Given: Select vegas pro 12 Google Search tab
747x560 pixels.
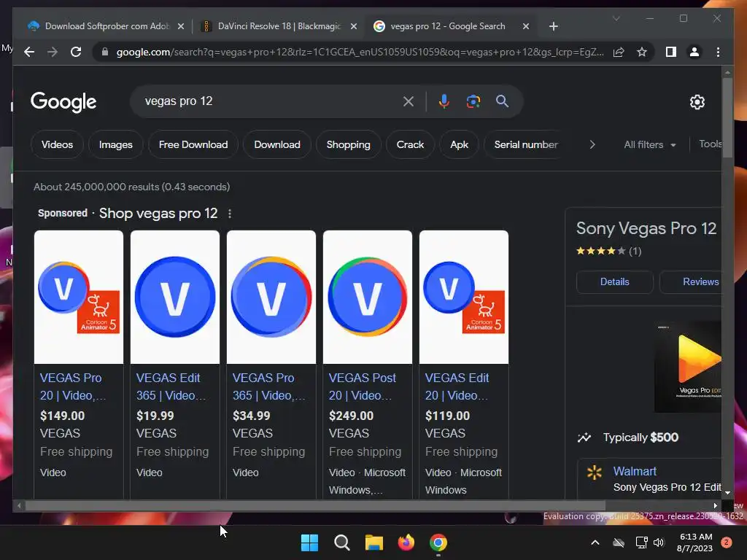Looking at the screenshot, I should [447, 26].
